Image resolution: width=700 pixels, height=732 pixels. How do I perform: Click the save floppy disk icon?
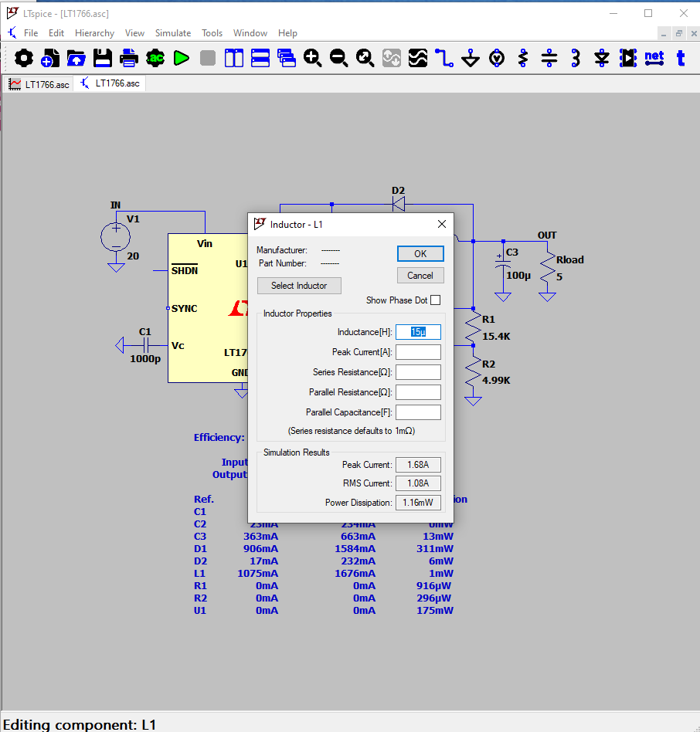103,58
